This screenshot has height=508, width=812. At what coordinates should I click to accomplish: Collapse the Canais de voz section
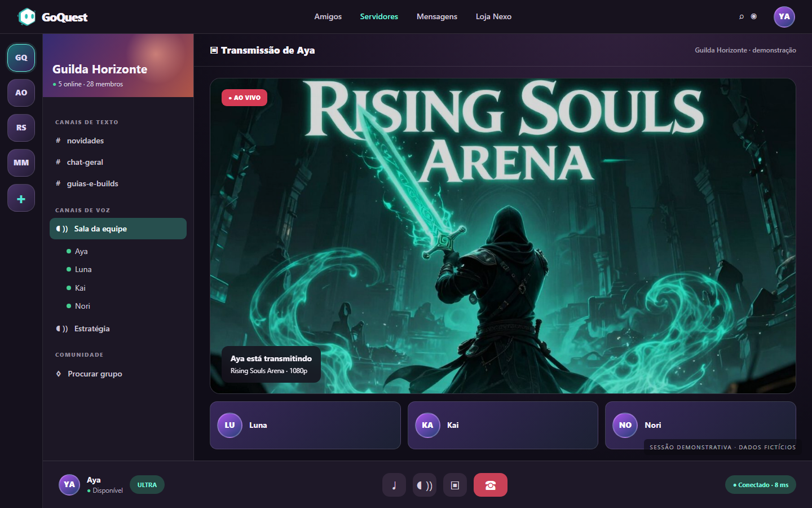click(83, 210)
